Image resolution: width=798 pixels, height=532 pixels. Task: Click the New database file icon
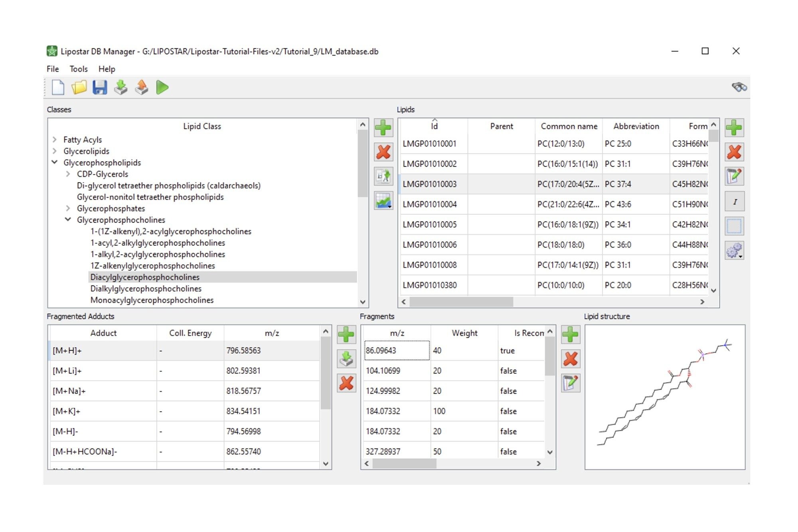coord(58,87)
